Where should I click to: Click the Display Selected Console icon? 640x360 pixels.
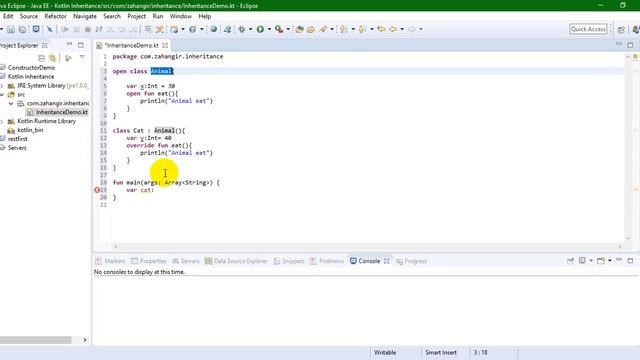pos(582,260)
